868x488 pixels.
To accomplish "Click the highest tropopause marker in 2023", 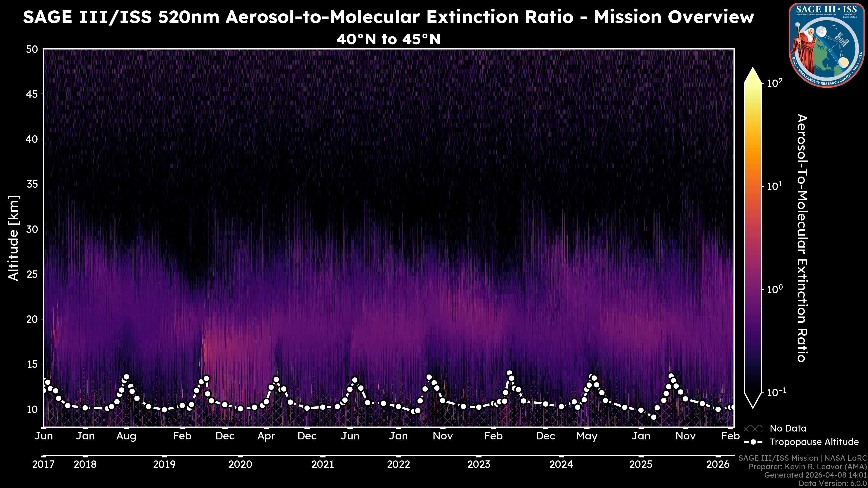I will 509,373.
